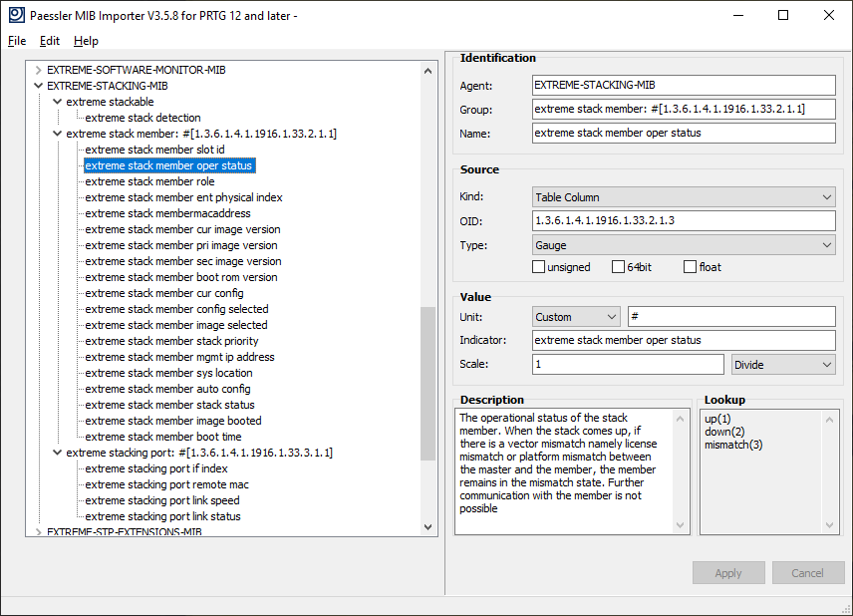This screenshot has width=853, height=616.
Task: Select extreme stacking port remote mac
Action: (166, 484)
